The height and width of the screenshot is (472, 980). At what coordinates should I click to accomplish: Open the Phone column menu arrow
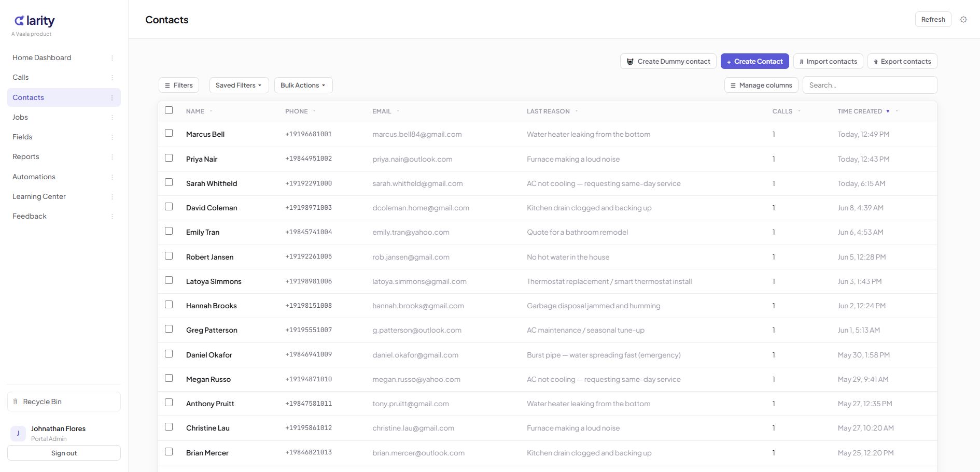point(314,111)
